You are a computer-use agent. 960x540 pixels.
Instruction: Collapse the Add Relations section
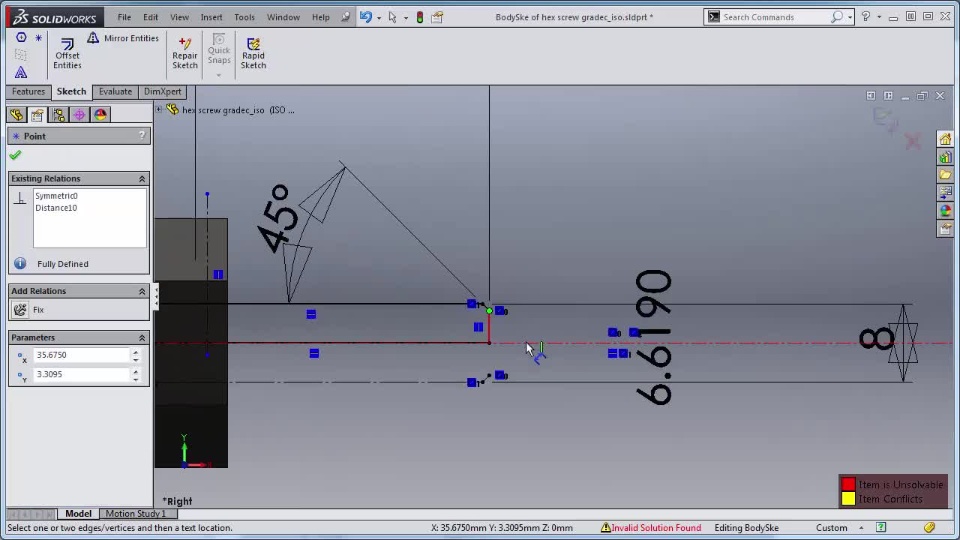[x=142, y=291]
